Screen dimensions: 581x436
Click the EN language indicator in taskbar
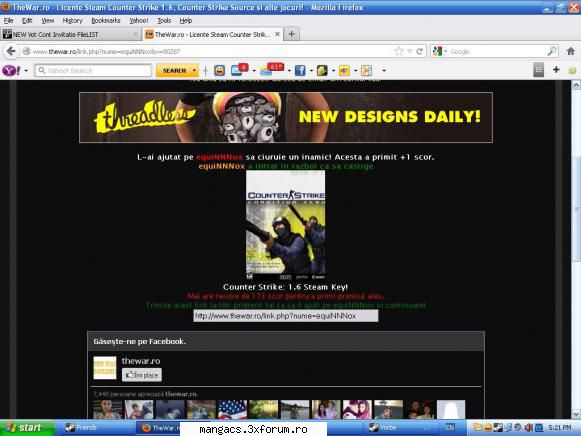[450, 428]
